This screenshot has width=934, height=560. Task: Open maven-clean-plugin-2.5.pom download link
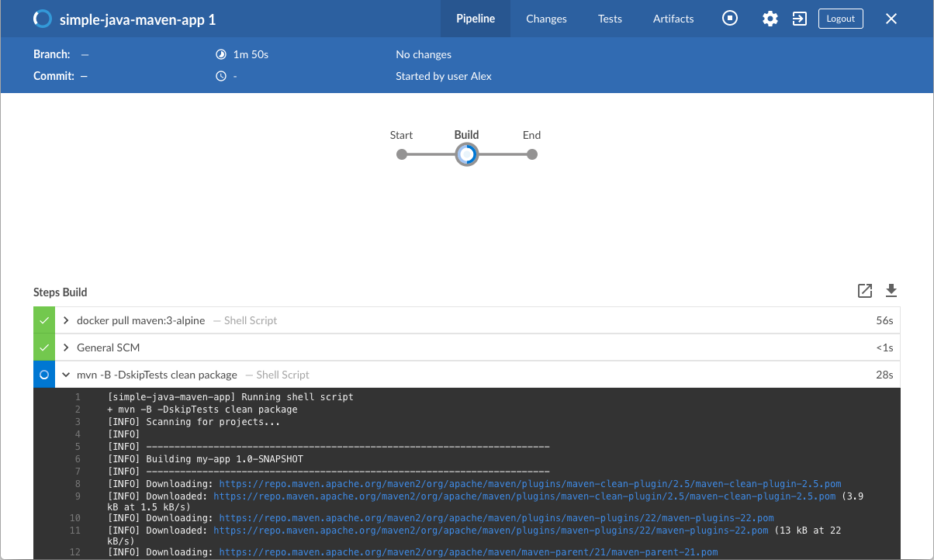pos(530,484)
